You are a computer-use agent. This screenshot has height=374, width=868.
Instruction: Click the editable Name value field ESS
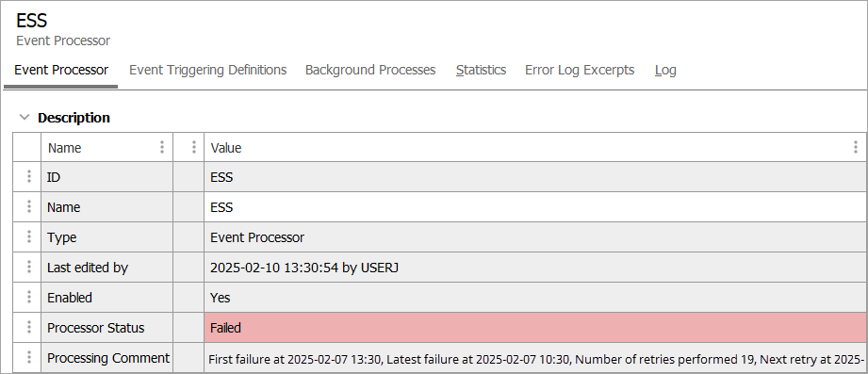pyautogui.click(x=535, y=207)
